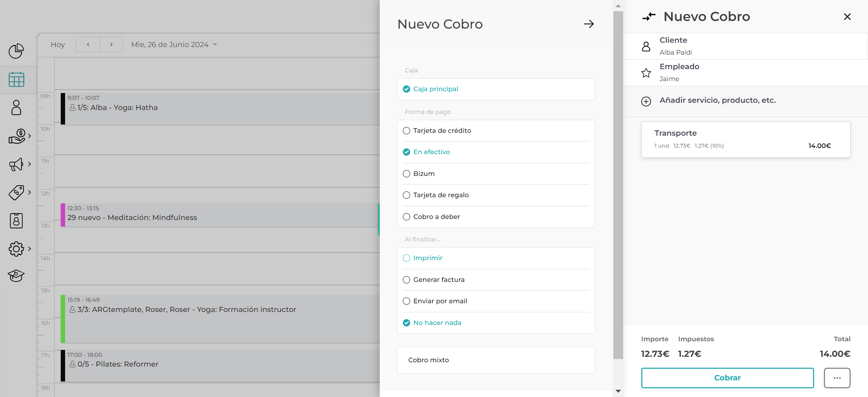Viewport: 868px width, 397px height.
Task: Select Tarjeta de crédito payment method
Action: (x=496, y=131)
